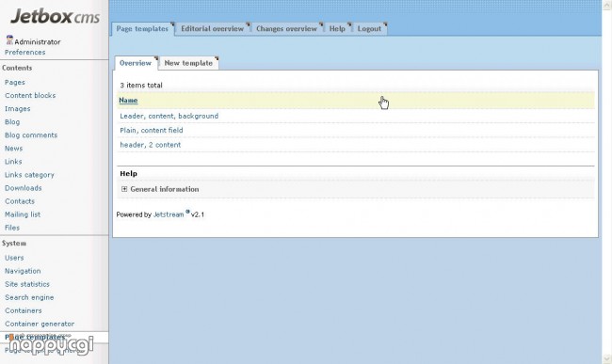Image resolution: width=612 pixels, height=364 pixels.
Task: Click the Administrator user icon
Action: pos(9,40)
